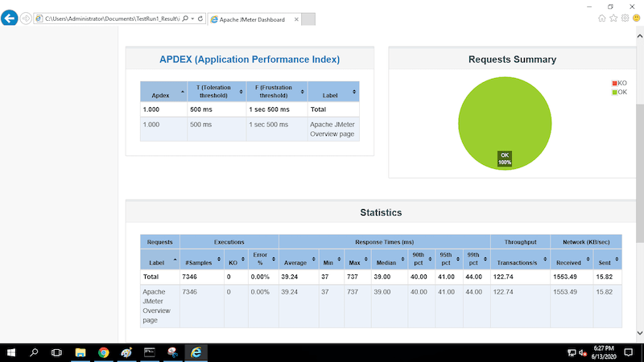Refresh the page using the reload icon
Viewport: 644px width, 362px height.
tap(200, 19)
